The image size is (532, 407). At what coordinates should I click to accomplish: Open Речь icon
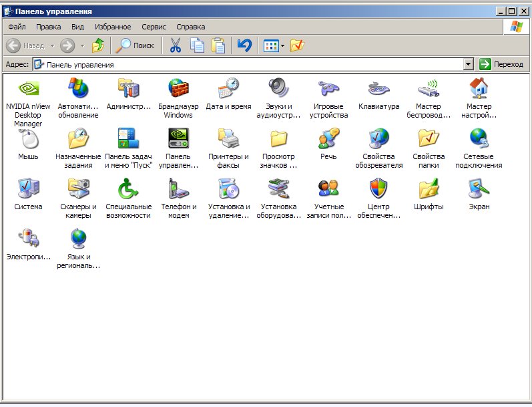[328, 138]
